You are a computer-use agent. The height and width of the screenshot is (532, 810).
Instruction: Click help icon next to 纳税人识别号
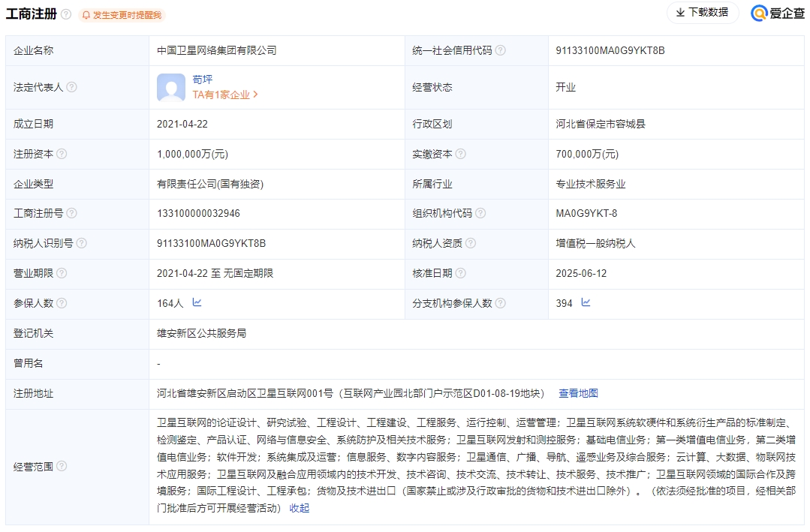pos(82,243)
